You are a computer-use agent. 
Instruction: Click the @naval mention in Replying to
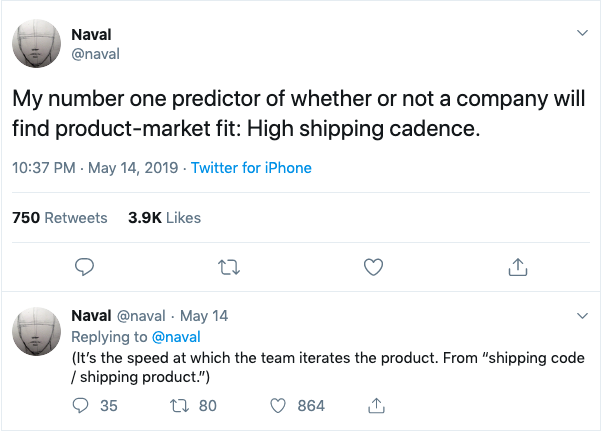177,336
